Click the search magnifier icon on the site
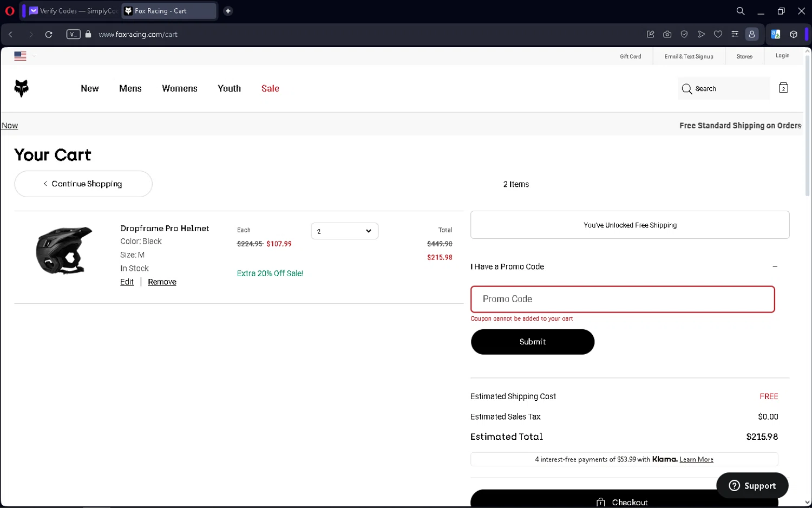The height and width of the screenshot is (508, 812). pyautogui.click(x=686, y=89)
